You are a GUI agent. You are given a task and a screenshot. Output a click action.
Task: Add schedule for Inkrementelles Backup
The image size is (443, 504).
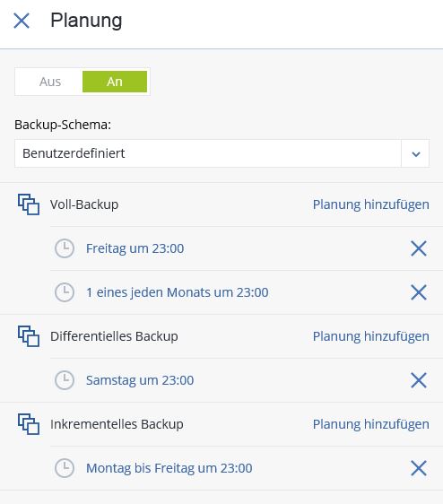(371, 424)
